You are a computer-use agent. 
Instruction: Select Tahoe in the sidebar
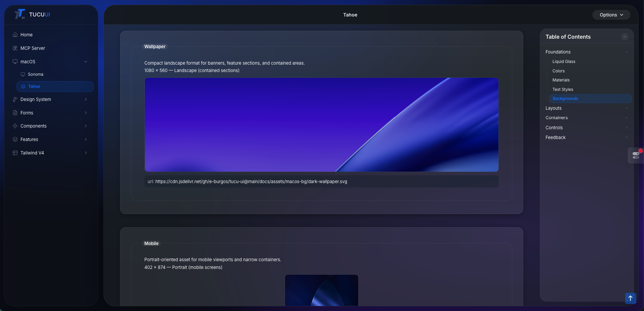point(55,87)
